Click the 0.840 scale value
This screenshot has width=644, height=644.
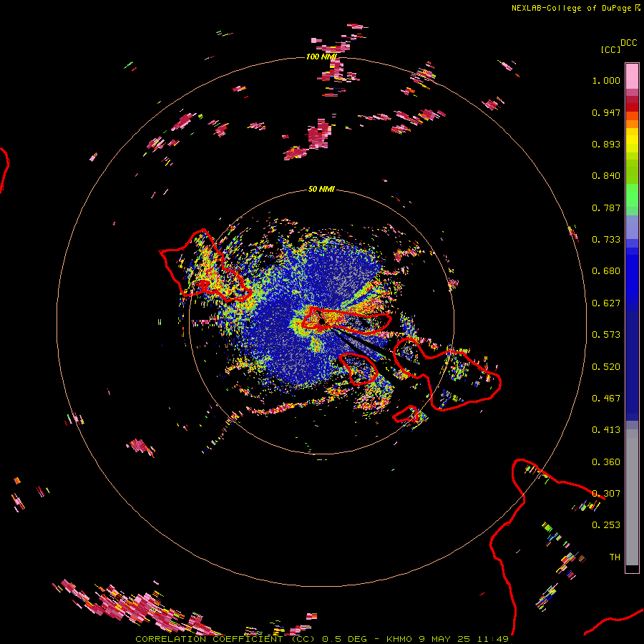click(x=606, y=176)
